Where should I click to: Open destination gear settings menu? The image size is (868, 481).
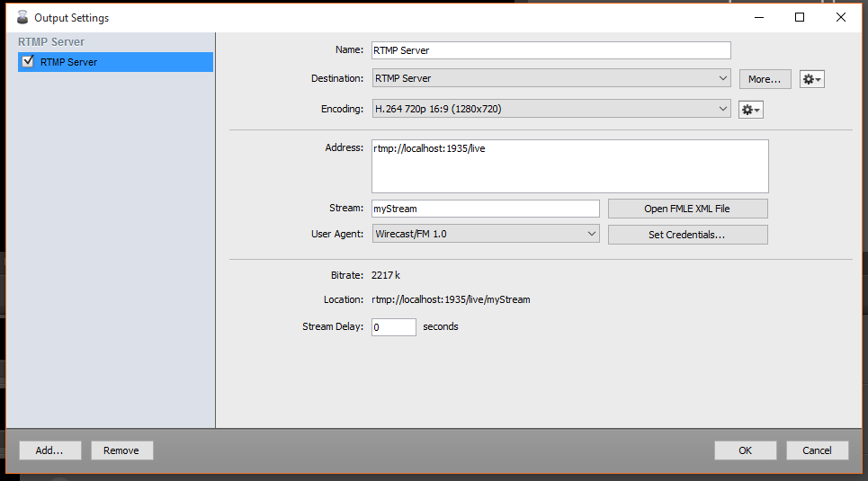(x=811, y=79)
